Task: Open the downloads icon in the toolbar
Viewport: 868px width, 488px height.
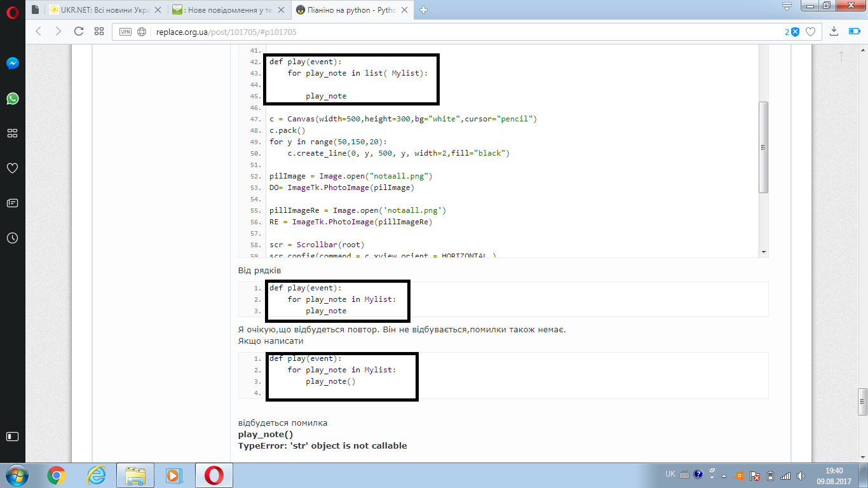Action: pyautogui.click(x=835, y=31)
